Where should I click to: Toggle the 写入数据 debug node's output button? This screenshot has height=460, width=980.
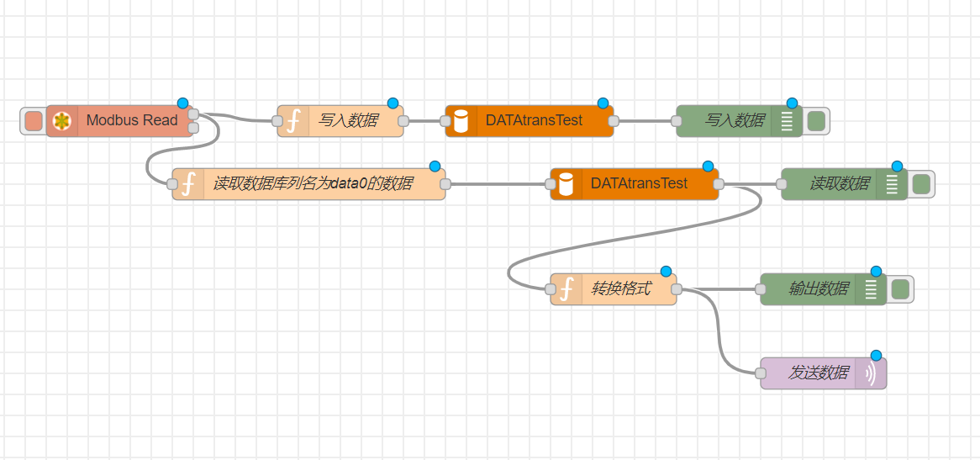click(815, 121)
